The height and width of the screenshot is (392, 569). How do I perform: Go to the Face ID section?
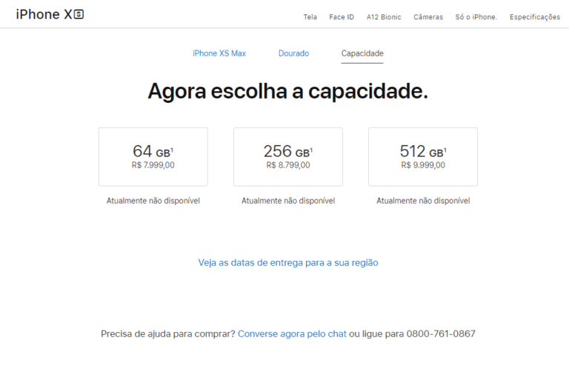[x=342, y=17]
